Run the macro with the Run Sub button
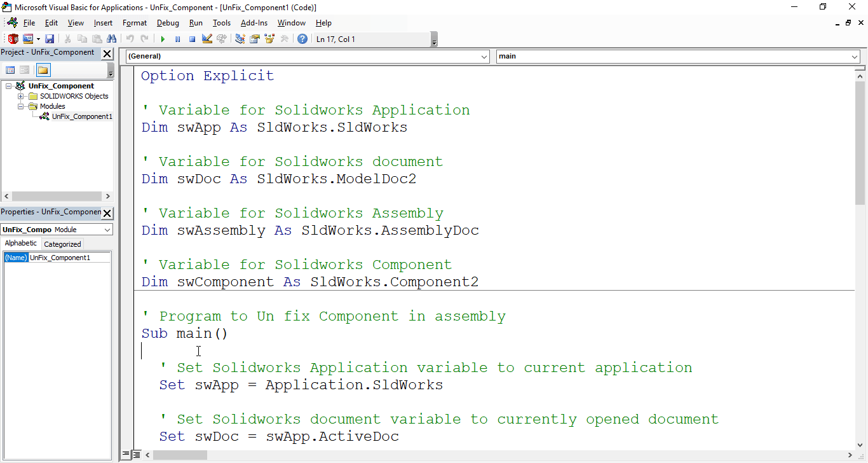 (163, 39)
